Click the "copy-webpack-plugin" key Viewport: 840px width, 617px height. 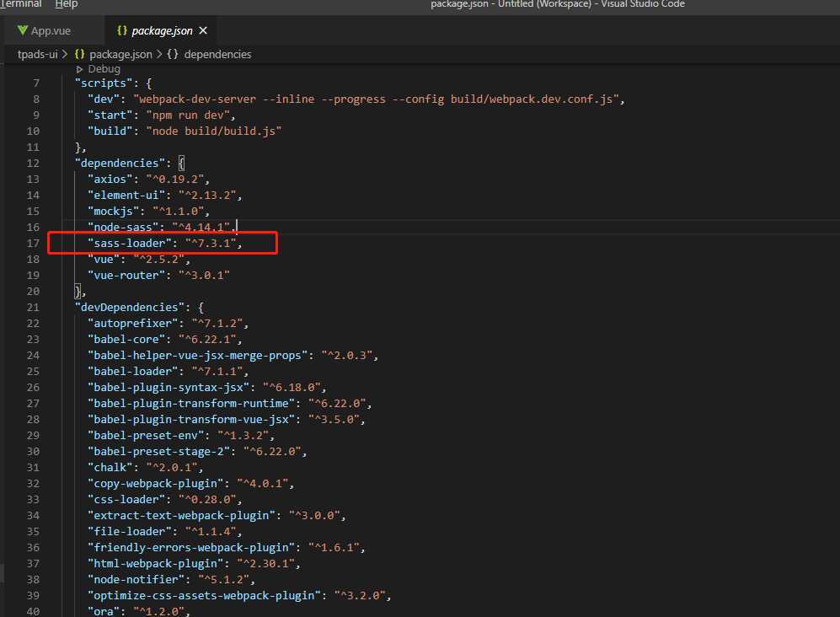pyautogui.click(x=155, y=484)
